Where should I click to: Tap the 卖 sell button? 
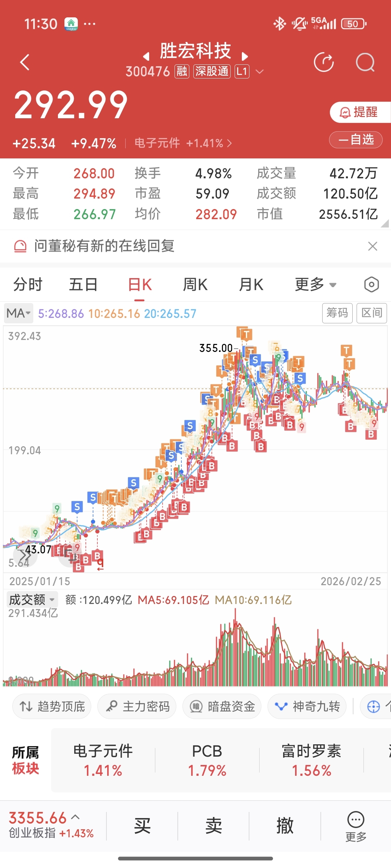(214, 826)
